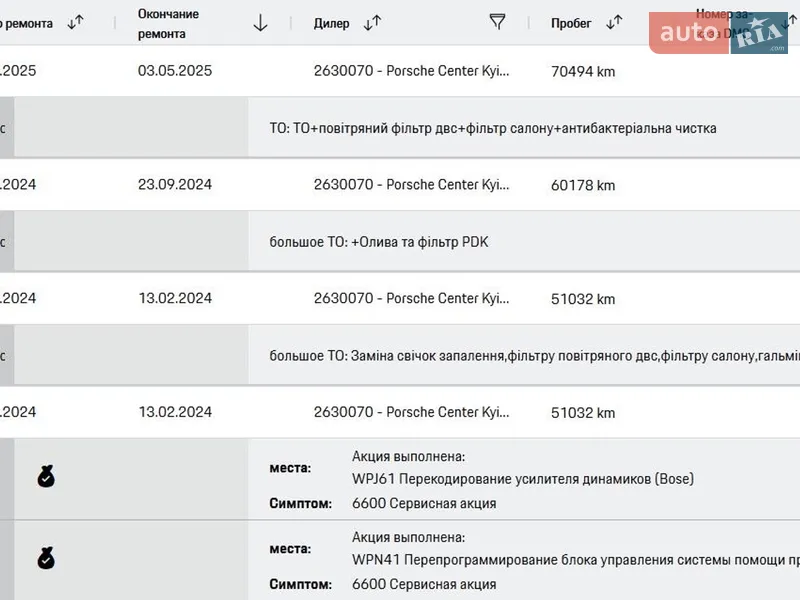
Task: Select the Олива та фільтр PDK description
Action: tap(379, 242)
